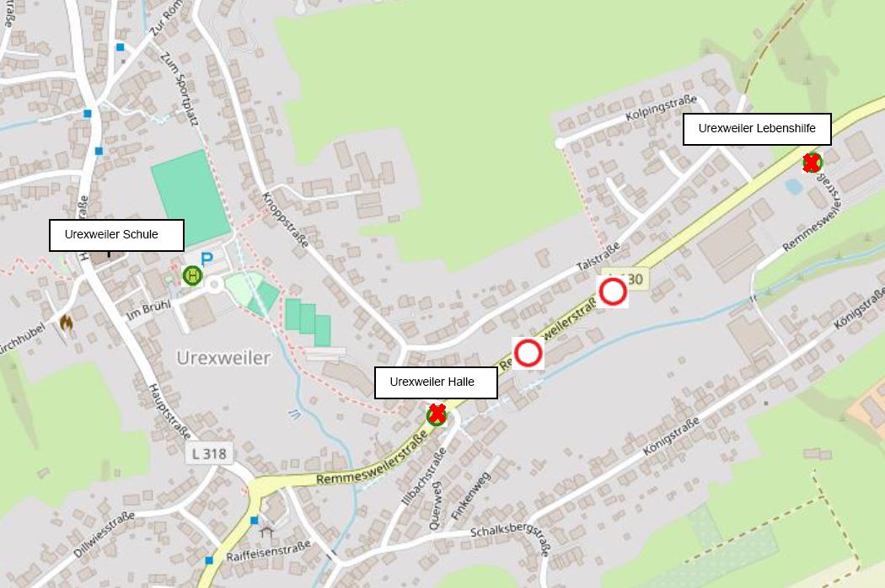Click road closure sign beside L 130 label
The height and width of the screenshot is (588, 885).
613,292
